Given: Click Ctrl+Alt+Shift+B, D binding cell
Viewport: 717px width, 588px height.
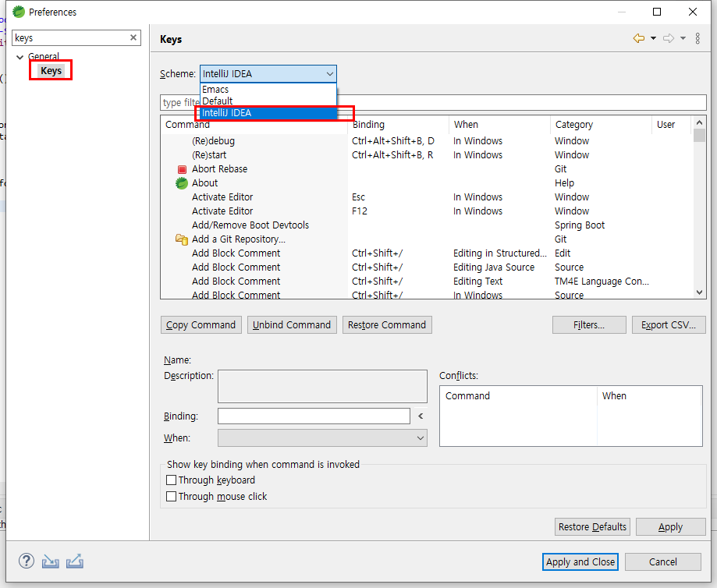Looking at the screenshot, I should (392, 141).
